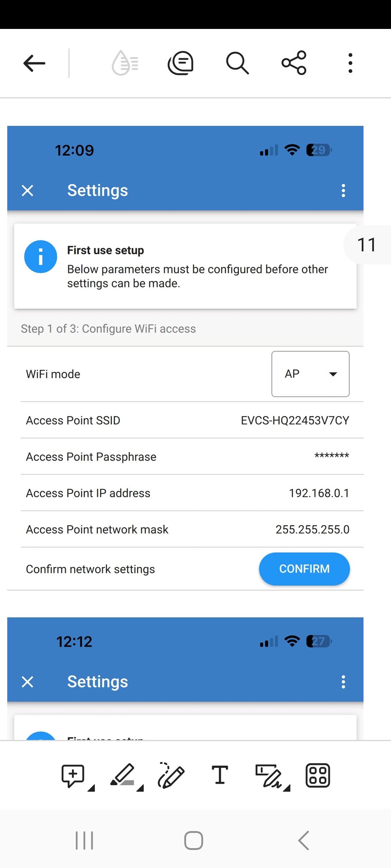The image size is (391, 868).
Task: Select the highlighter tool
Action: click(x=123, y=775)
